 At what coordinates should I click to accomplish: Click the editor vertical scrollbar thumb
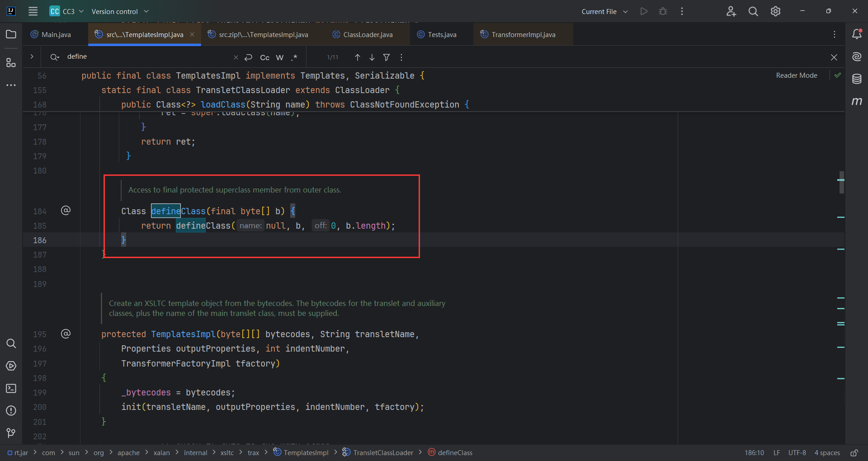842,182
